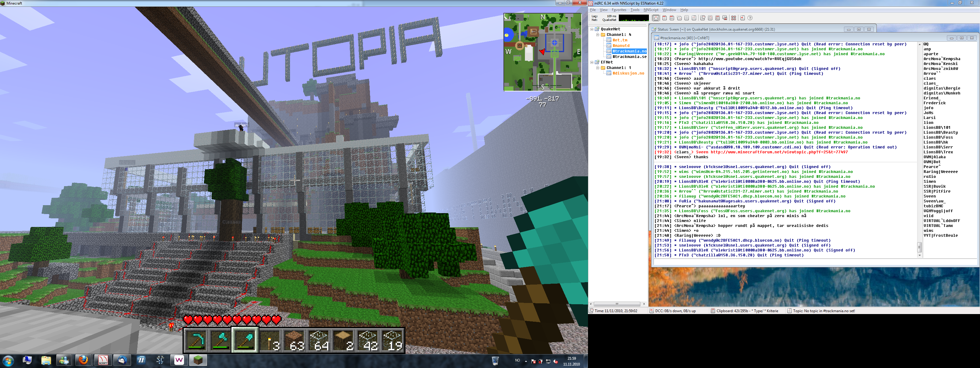Collapse the Channel: 4 folder
The width and height of the screenshot is (980, 368).
pos(597,35)
